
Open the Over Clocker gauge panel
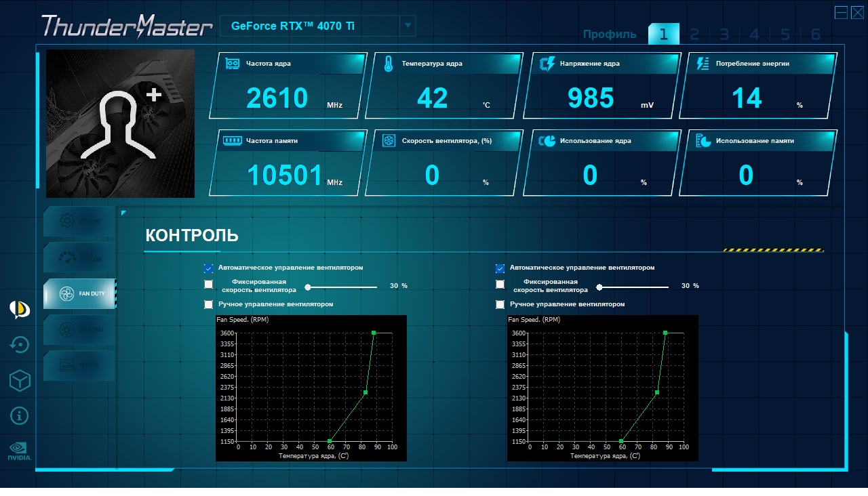79,257
